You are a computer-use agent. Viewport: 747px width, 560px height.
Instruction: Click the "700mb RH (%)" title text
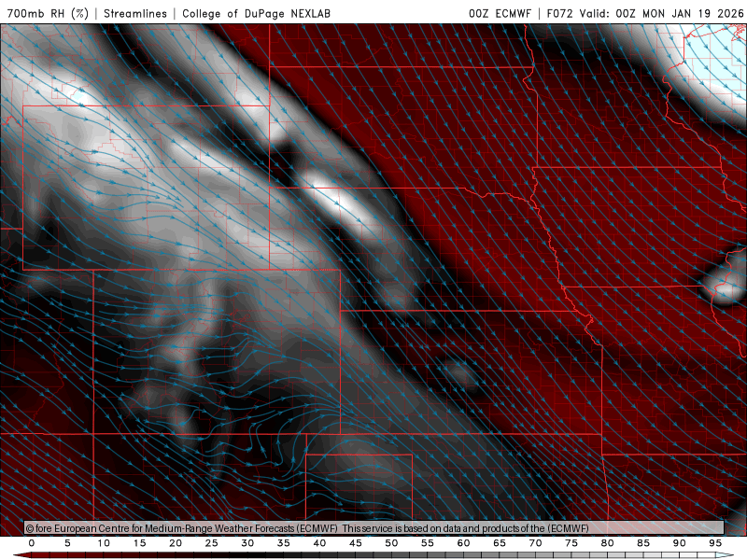point(49,13)
